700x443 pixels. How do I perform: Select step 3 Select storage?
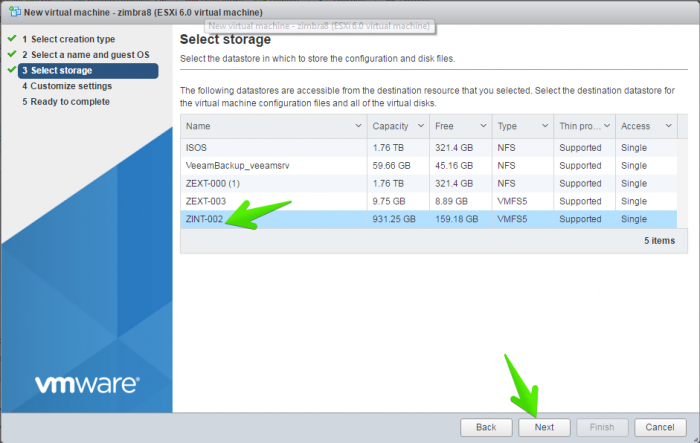(88, 71)
